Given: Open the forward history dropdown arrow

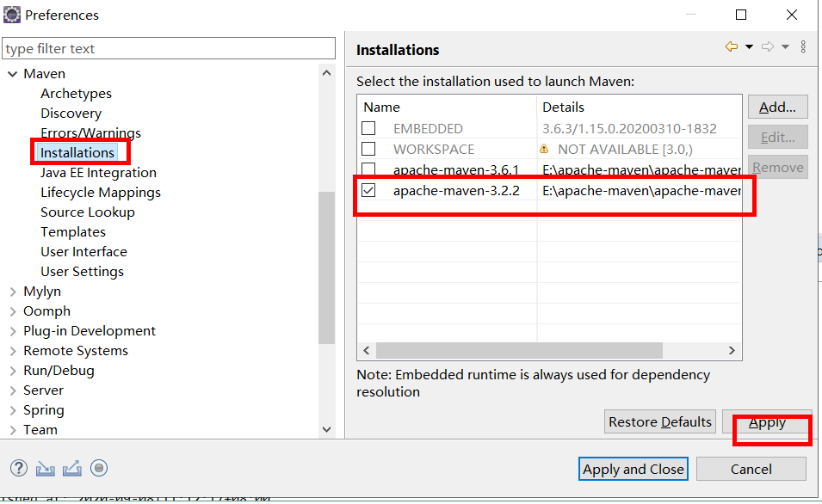Looking at the screenshot, I should coord(785,47).
